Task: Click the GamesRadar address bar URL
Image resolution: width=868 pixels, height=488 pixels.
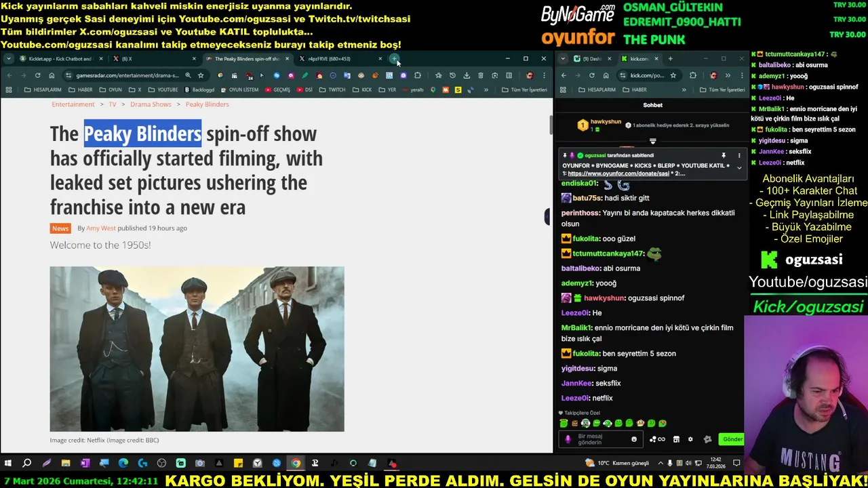Action: (127, 75)
